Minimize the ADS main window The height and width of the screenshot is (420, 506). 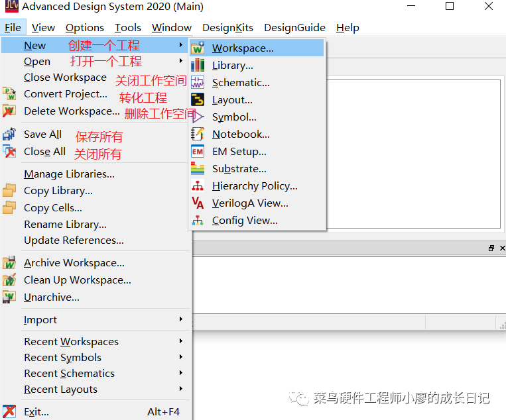pyautogui.click(x=411, y=6)
